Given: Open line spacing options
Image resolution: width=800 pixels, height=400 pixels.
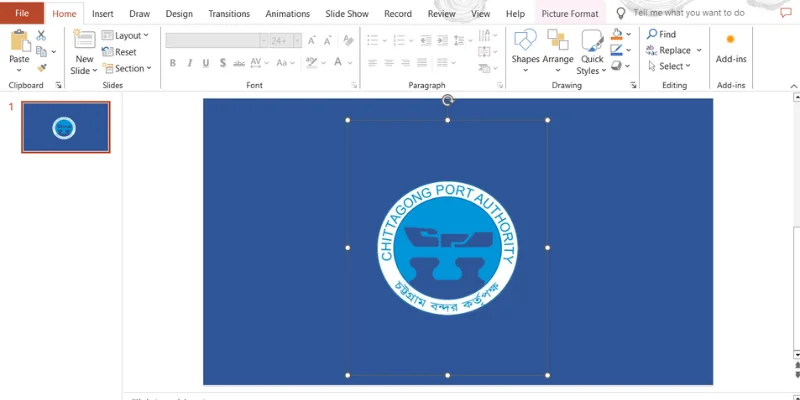Looking at the screenshot, I should [463, 40].
